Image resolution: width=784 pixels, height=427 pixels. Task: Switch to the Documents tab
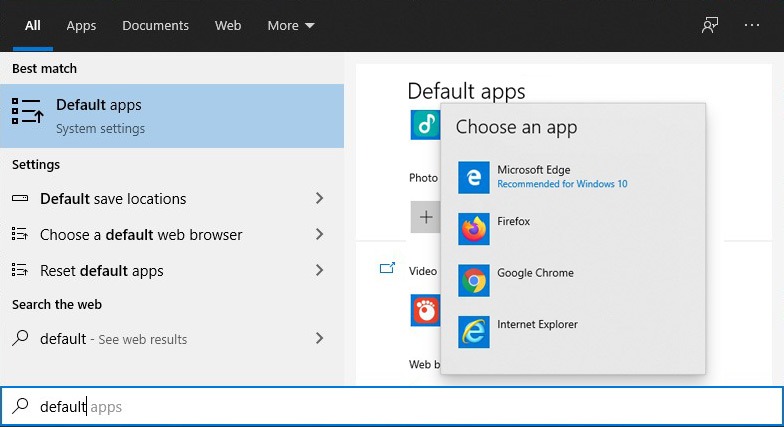pyautogui.click(x=156, y=26)
